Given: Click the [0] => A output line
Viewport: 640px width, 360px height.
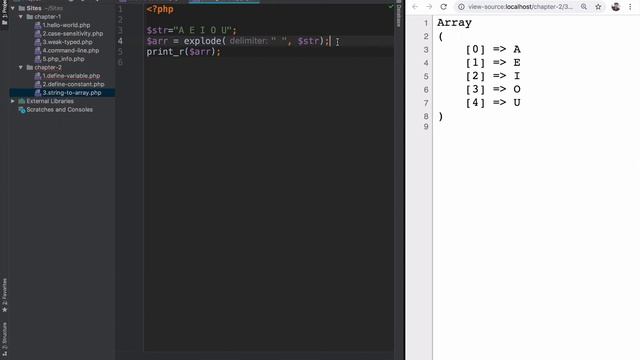Looking at the screenshot, I should coord(493,49).
